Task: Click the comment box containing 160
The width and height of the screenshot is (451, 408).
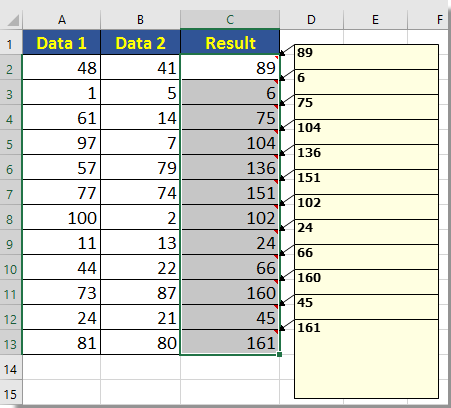Action: (366, 282)
